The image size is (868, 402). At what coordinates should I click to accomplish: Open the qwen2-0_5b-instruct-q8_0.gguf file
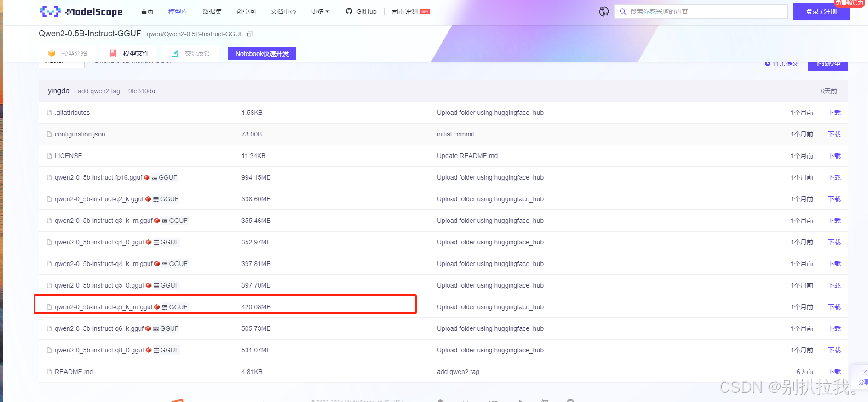[99, 350]
